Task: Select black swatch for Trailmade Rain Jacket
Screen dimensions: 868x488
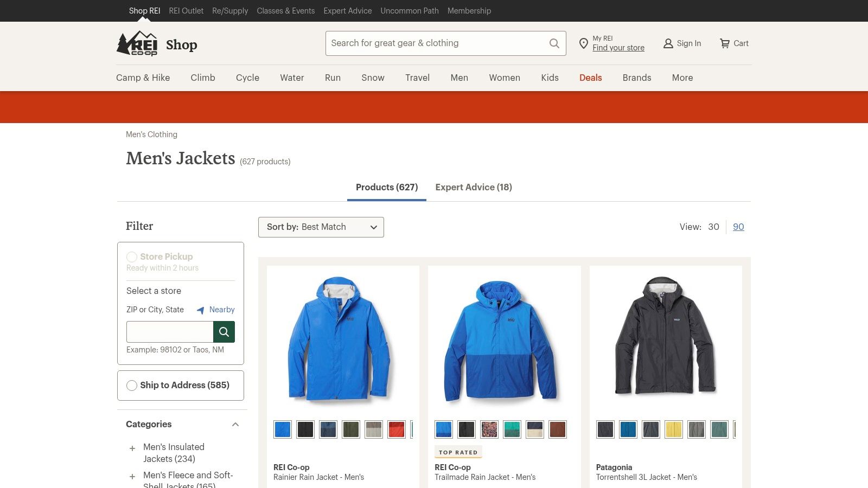Action: point(467,429)
